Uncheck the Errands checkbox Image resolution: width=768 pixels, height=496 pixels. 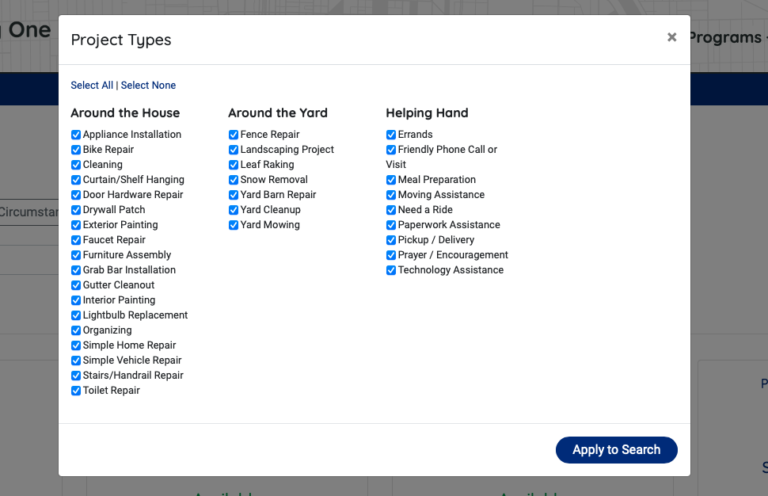pyautogui.click(x=391, y=135)
